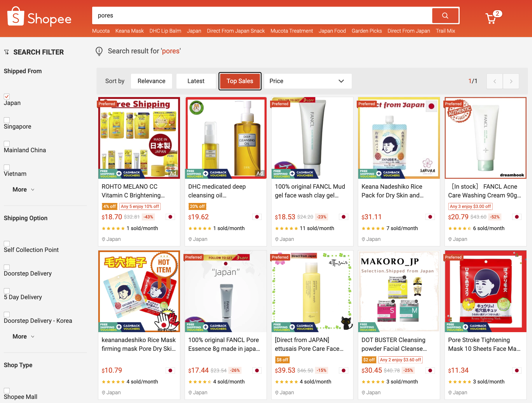Viewport: 532px width, 403px height.
Task: Sort results by Relevance
Action: pyautogui.click(x=151, y=81)
